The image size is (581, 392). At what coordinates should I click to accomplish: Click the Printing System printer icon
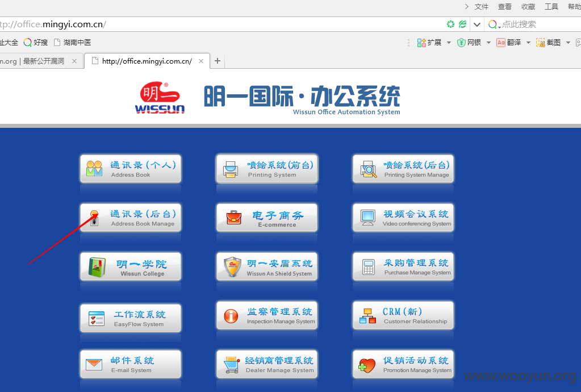(x=231, y=169)
